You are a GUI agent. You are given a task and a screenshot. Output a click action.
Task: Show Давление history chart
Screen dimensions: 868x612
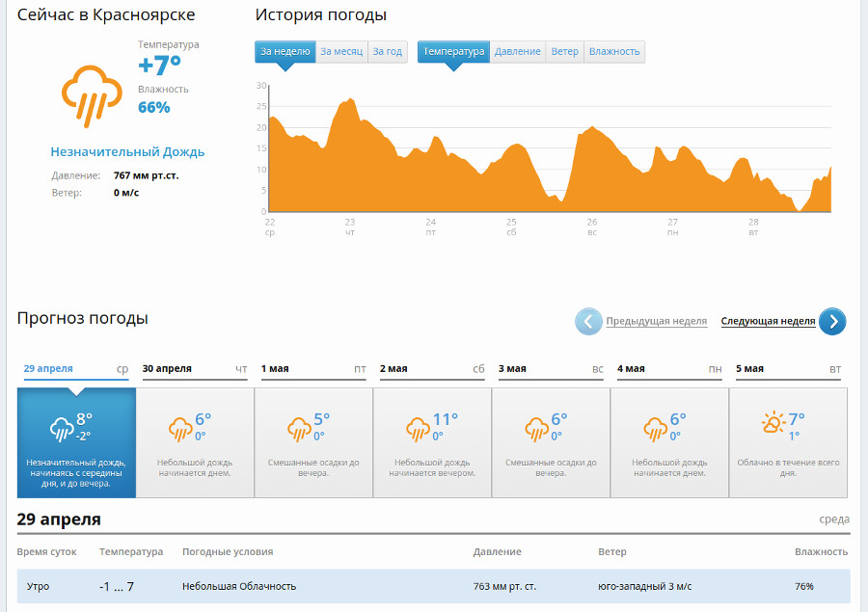coord(518,52)
